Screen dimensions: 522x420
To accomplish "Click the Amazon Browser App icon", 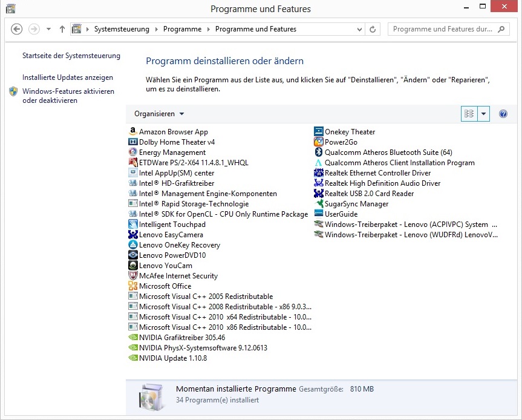I will 133,132.
